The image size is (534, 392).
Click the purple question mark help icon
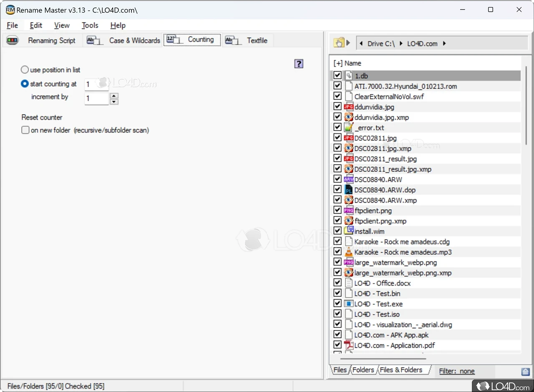click(x=299, y=64)
